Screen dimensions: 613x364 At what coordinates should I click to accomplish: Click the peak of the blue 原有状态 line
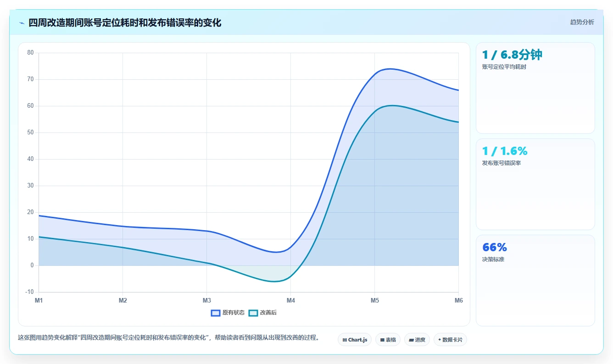tap(390, 69)
